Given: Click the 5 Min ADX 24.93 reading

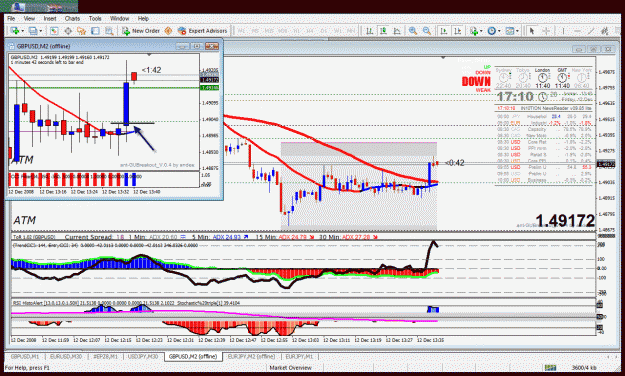Looking at the screenshot, I should pyautogui.click(x=220, y=237).
